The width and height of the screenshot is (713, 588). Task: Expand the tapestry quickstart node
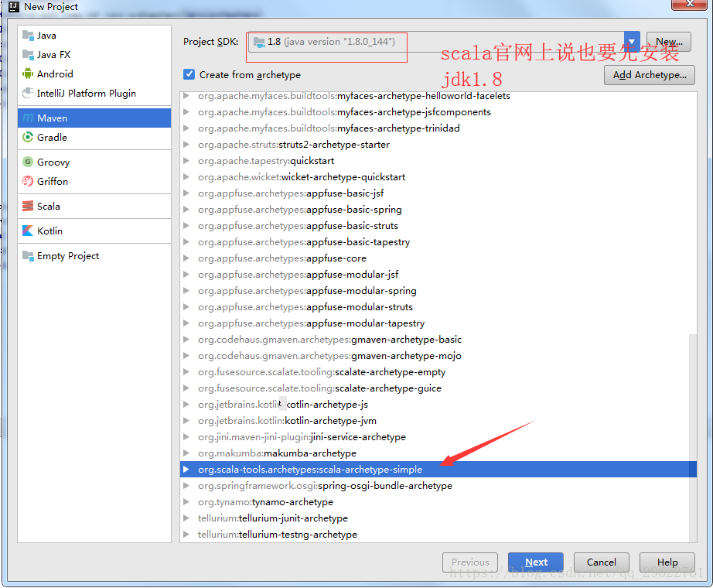(x=186, y=161)
